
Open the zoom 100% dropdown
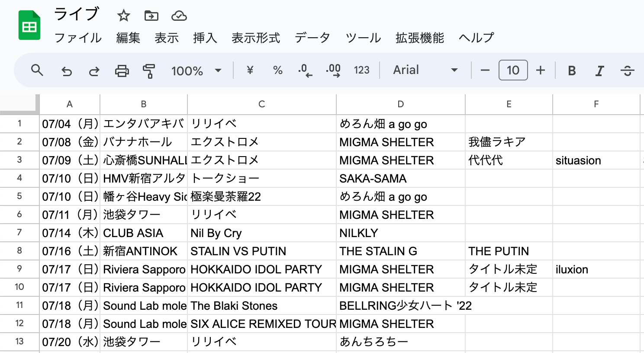(x=196, y=71)
